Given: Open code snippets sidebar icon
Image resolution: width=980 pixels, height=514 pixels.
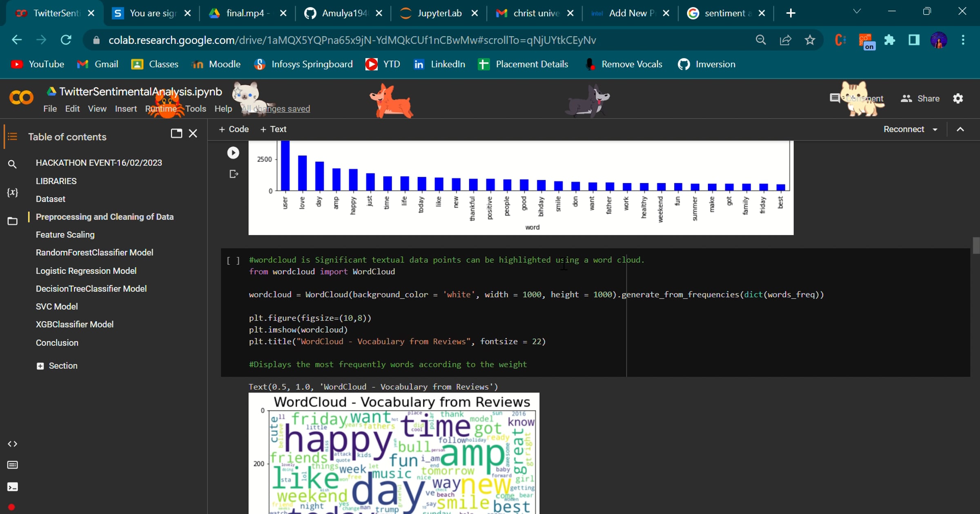Looking at the screenshot, I should pyautogui.click(x=12, y=444).
